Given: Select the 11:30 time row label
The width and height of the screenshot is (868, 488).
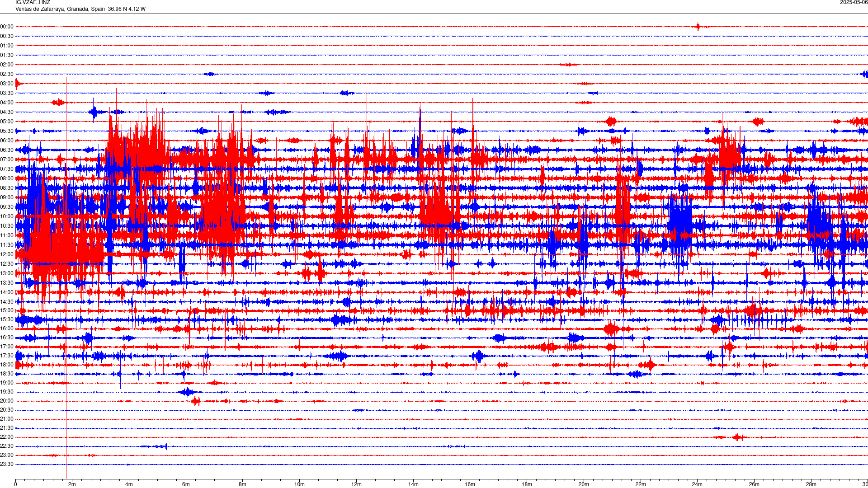Looking at the screenshot, I should (7, 245).
